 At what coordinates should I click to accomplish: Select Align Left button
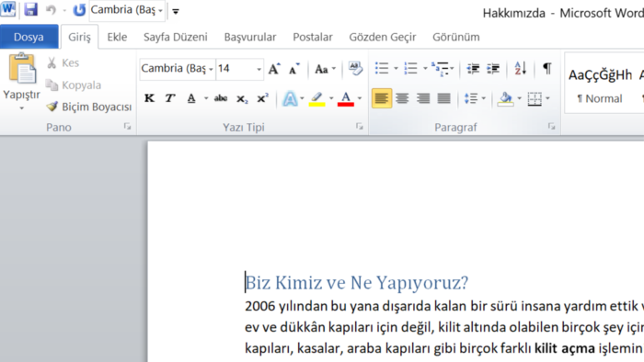pos(382,98)
